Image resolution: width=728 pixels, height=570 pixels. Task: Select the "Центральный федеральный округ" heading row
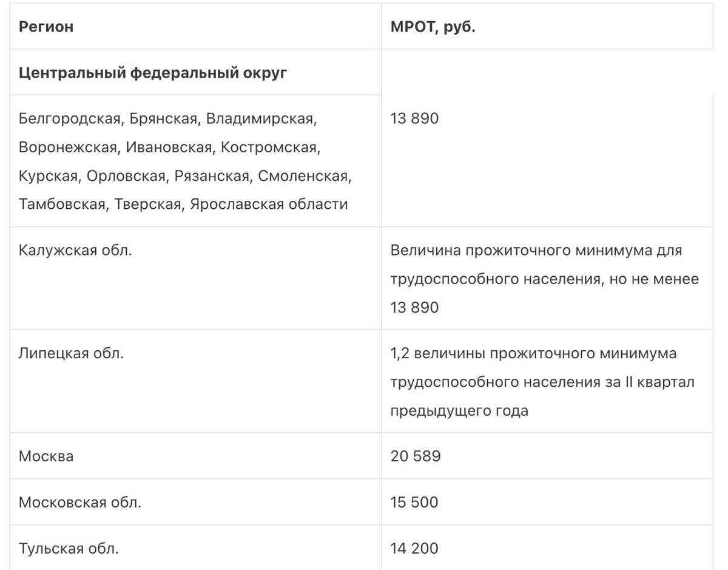tap(153, 73)
